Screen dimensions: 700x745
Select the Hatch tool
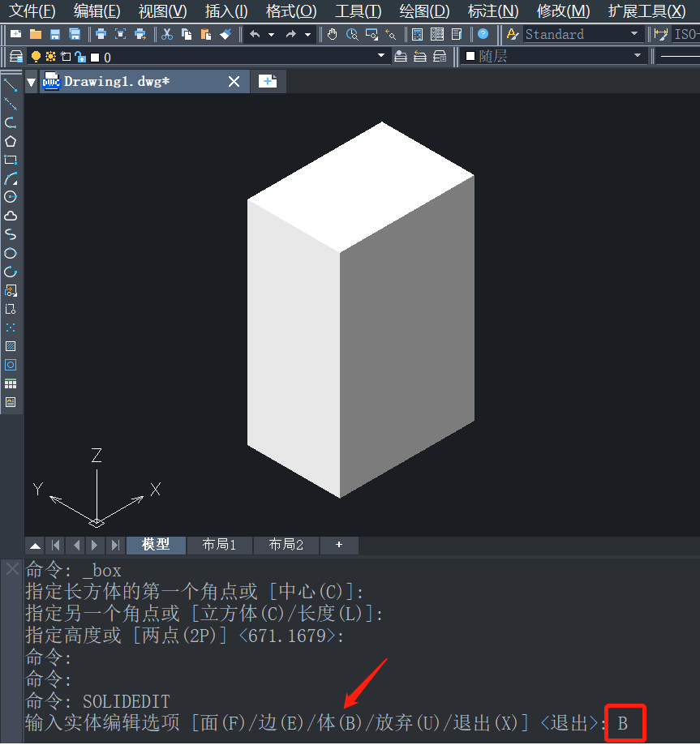pos(11,346)
